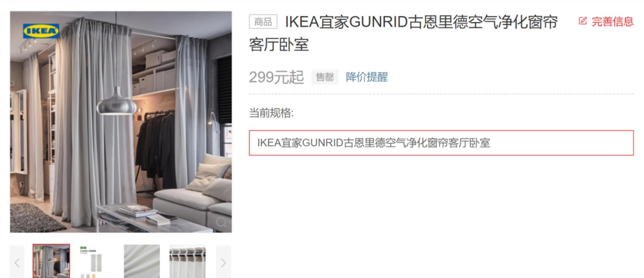Click the magnifier zoom icon on product photo
This screenshot has width=644, height=278.
(221, 222)
